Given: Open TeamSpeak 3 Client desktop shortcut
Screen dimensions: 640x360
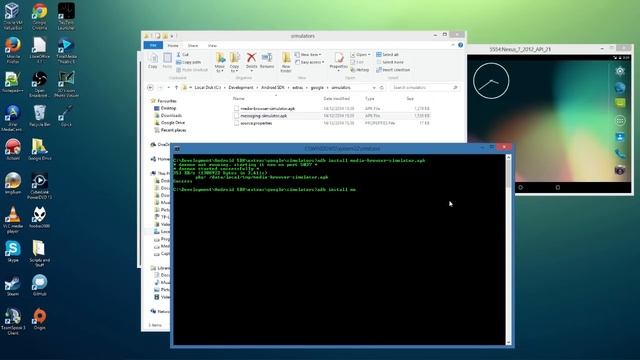Looking at the screenshot, I should point(13,322).
